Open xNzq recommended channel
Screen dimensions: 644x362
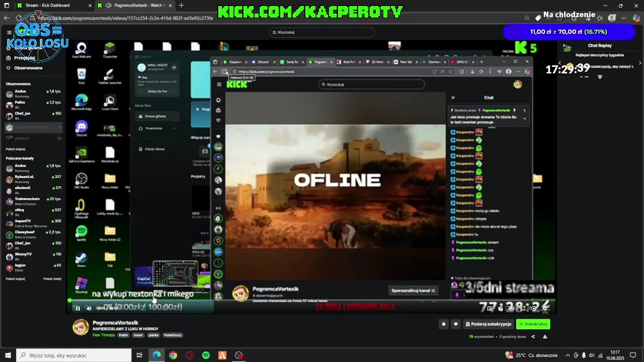point(33,212)
